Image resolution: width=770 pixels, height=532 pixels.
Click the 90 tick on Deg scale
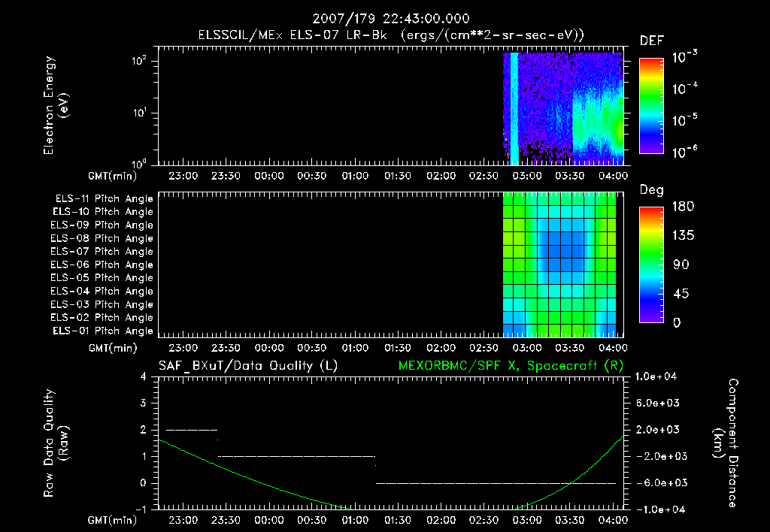(681, 265)
